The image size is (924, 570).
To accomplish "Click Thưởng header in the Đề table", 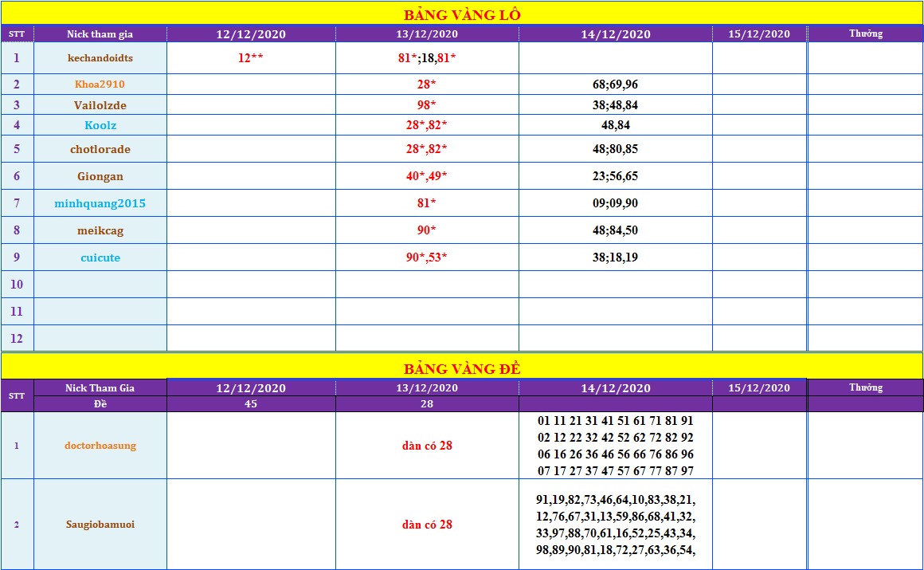I will point(866,387).
